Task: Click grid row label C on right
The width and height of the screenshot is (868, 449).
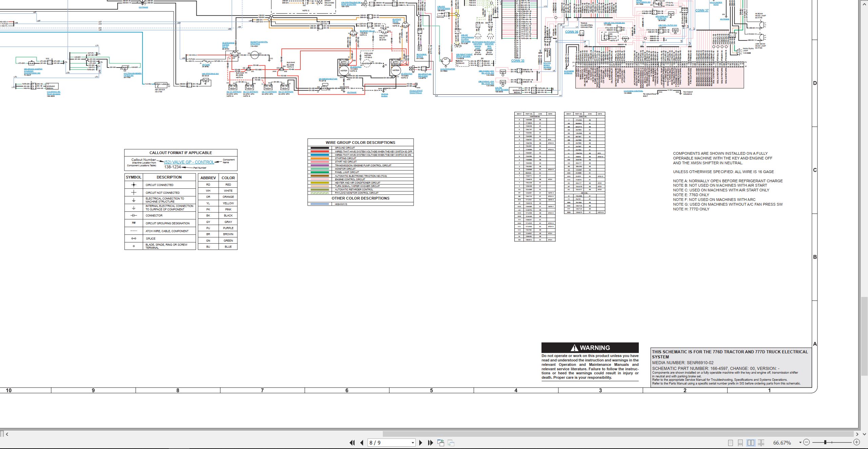Action: tap(815, 170)
